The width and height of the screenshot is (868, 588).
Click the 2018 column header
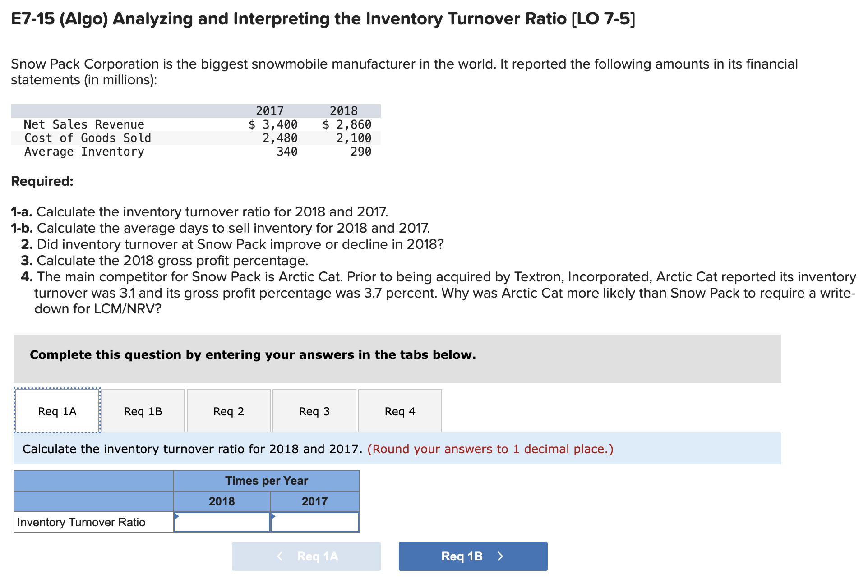(x=222, y=501)
